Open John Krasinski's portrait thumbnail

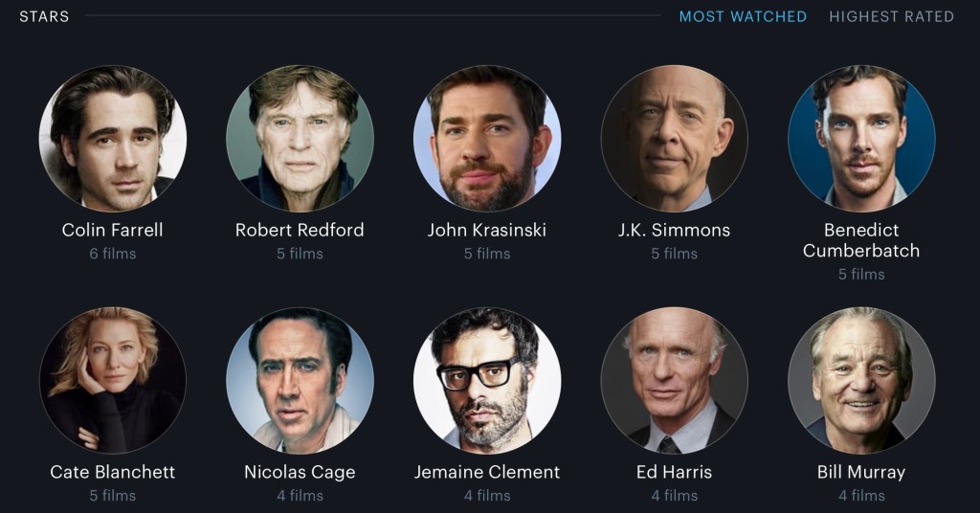[487, 139]
